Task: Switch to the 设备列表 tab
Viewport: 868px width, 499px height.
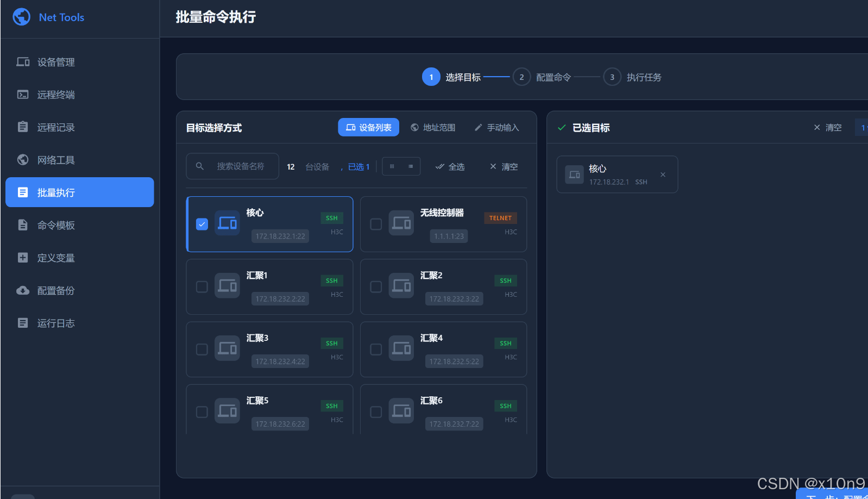Action: [x=369, y=127]
